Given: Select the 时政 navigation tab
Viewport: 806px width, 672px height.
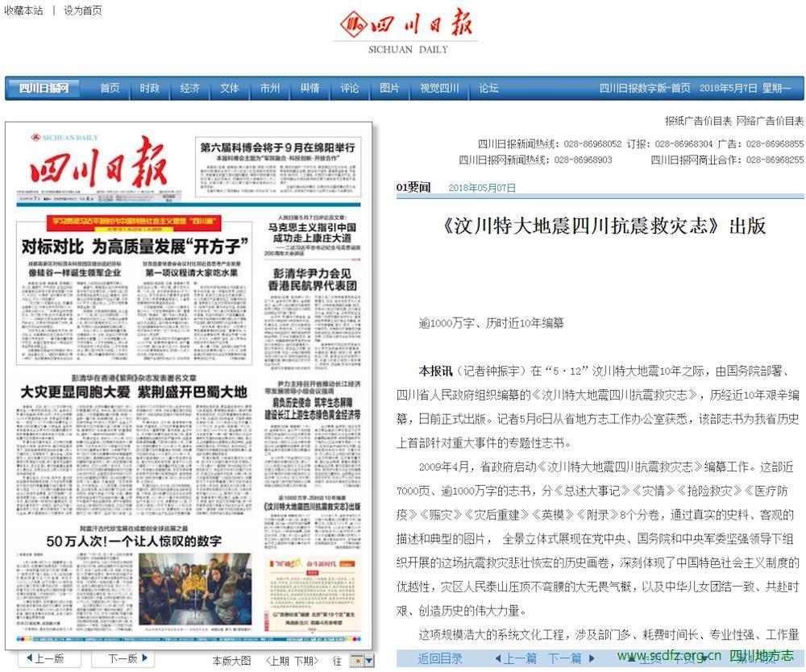Looking at the screenshot, I should pyautogui.click(x=149, y=89).
